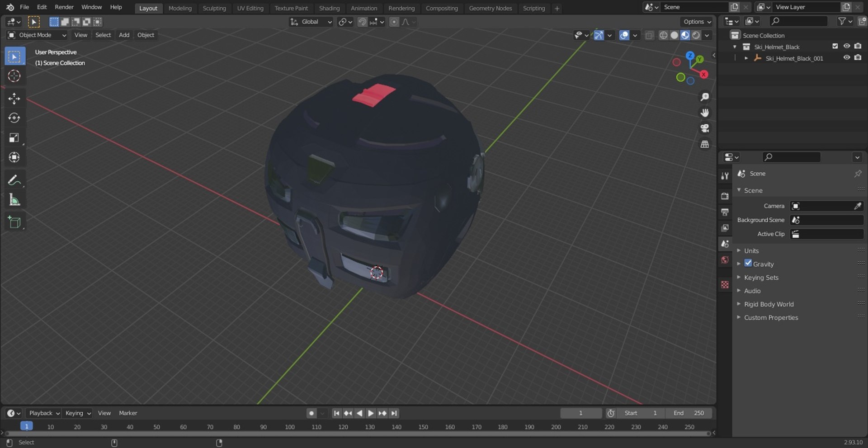Toggle camera view icon
The image size is (868, 448).
(704, 128)
